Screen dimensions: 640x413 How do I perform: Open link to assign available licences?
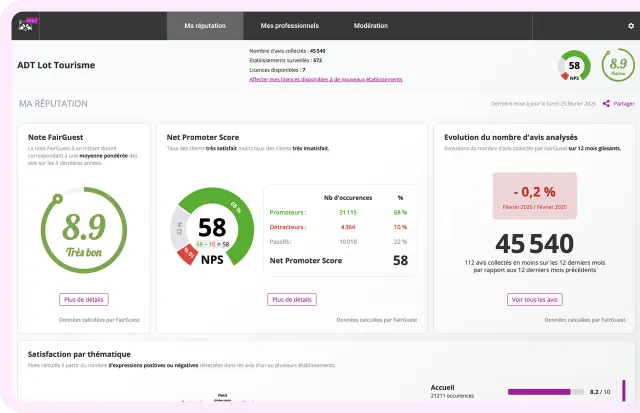(x=326, y=80)
